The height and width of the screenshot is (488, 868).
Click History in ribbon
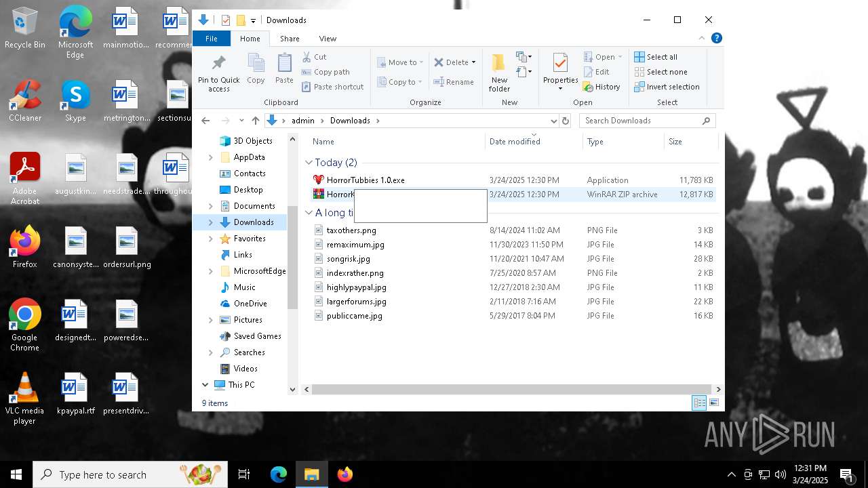601,87
